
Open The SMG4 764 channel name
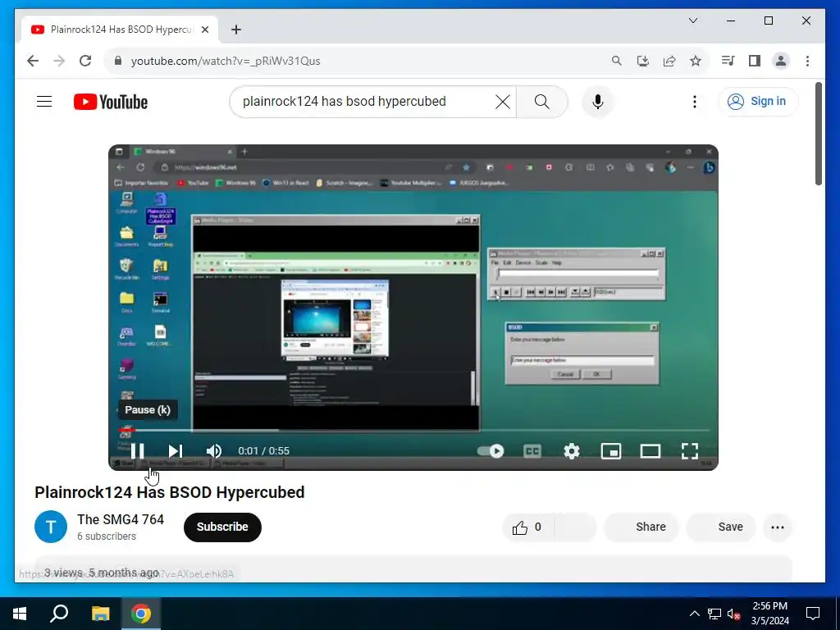pos(121,519)
